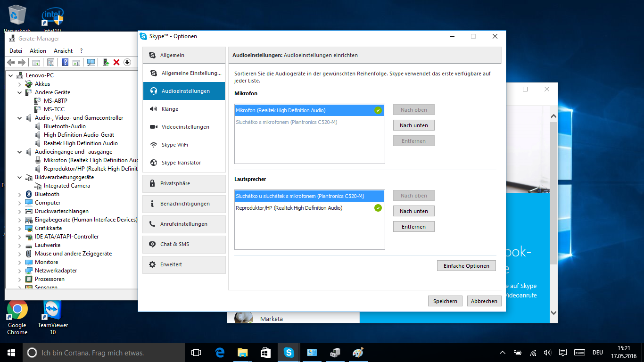Expand the Anrufeinstellungen section

[x=184, y=224]
